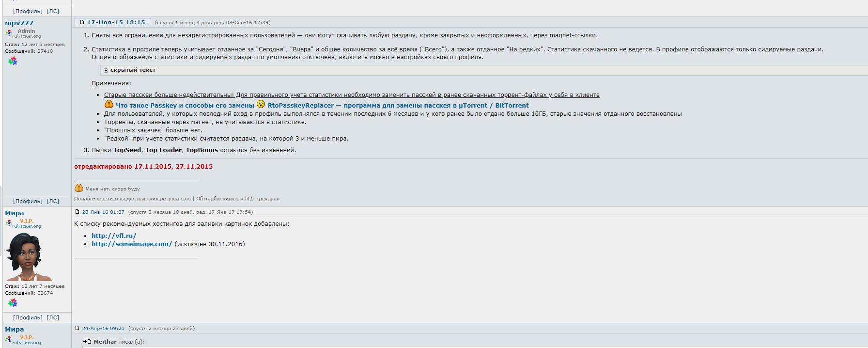Open 'Что такое Passkey и способы его замены'
Screen dimensions: 868x348
185,105
